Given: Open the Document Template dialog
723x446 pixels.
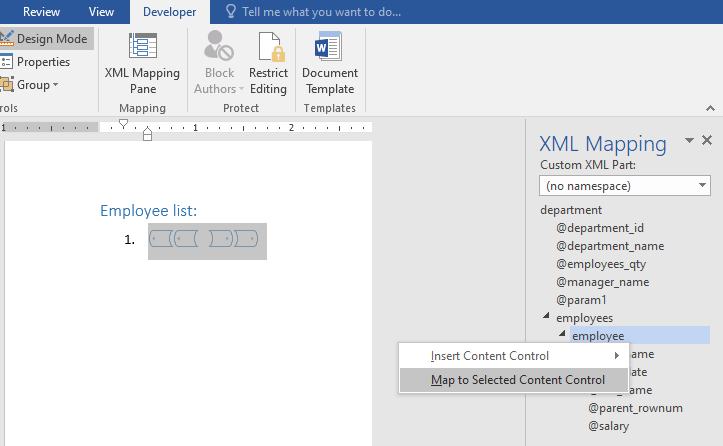Looking at the screenshot, I should tap(330, 63).
